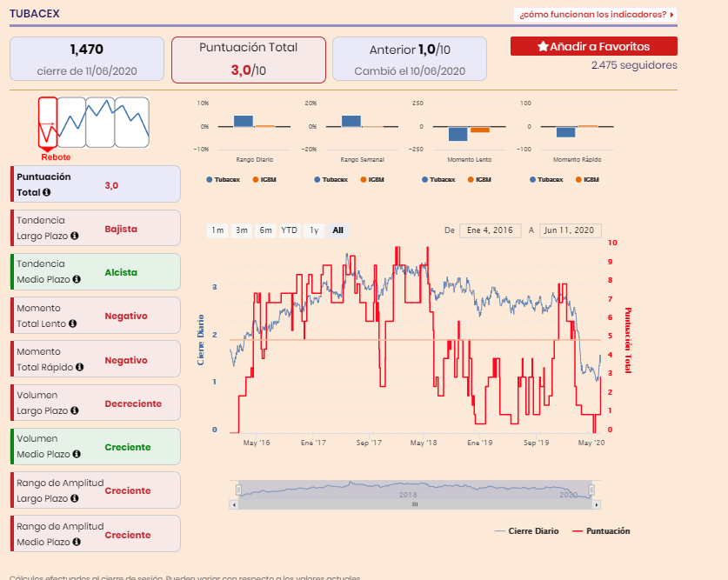Show info for Momento Total Lento

pos(72,323)
